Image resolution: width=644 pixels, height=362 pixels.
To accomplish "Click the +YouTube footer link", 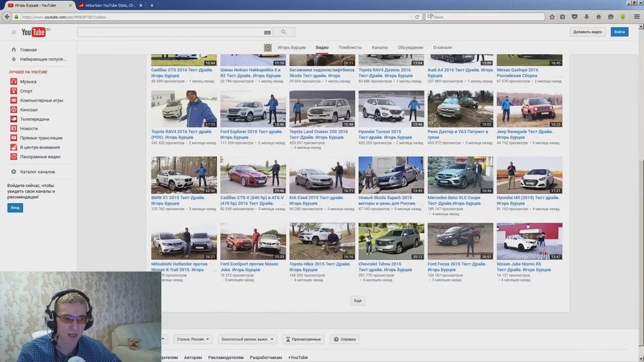I will [x=298, y=357].
